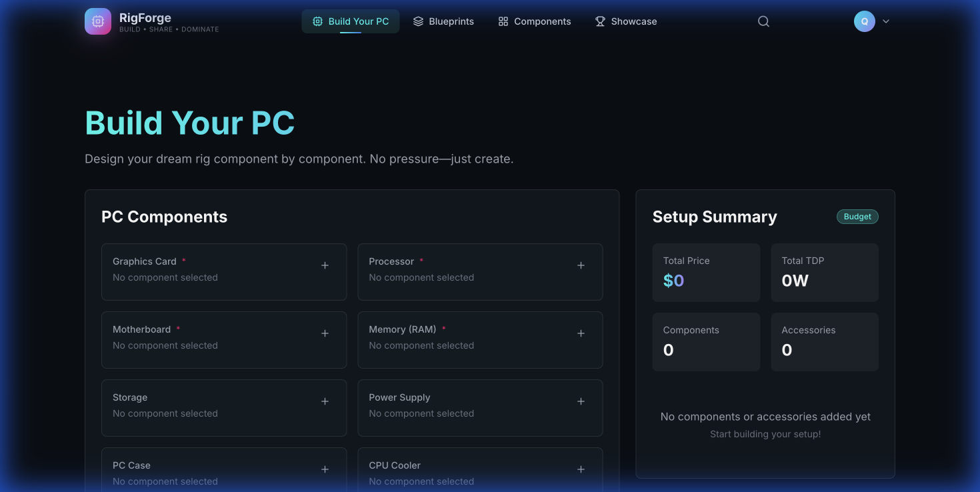Click the Storage label
Image resolution: width=980 pixels, height=492 pixels.
coord(130,397)
